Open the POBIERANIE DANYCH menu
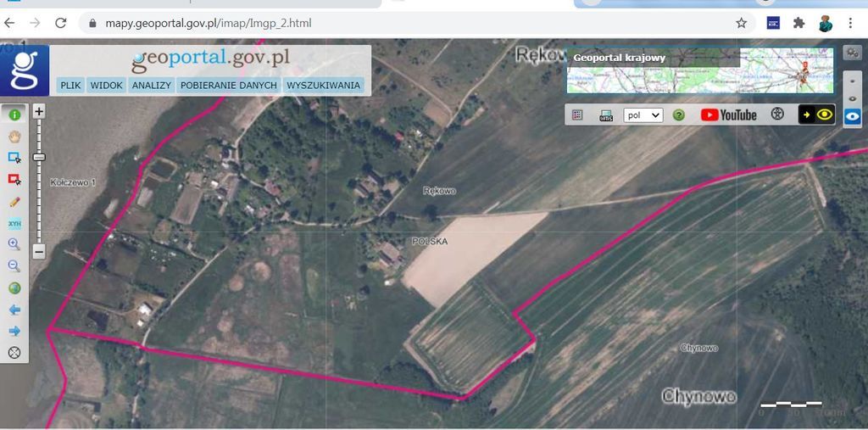868x430 pixels. [x=229, y=86]
